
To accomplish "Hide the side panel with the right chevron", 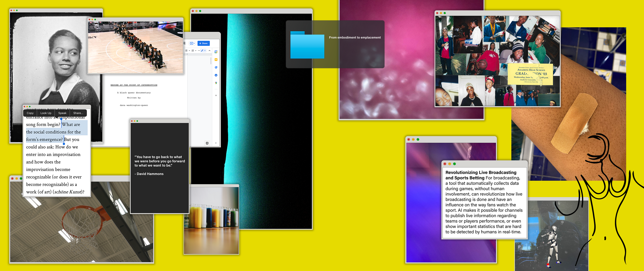I will (x=216, y=143).
